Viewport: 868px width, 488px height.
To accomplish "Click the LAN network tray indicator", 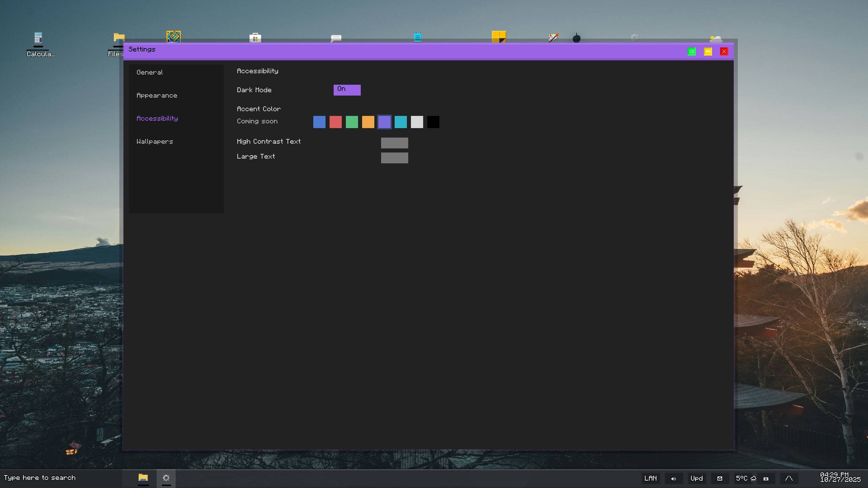I will coord(650,478).
